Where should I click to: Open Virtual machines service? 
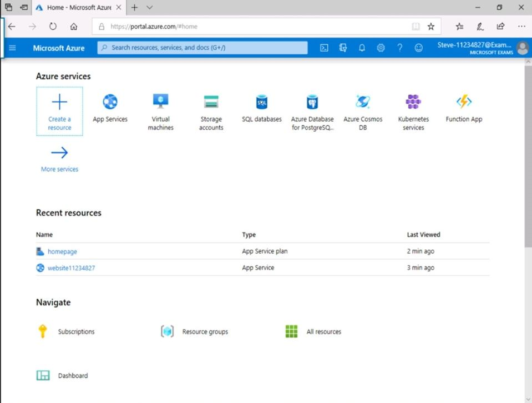coord(160,112)
